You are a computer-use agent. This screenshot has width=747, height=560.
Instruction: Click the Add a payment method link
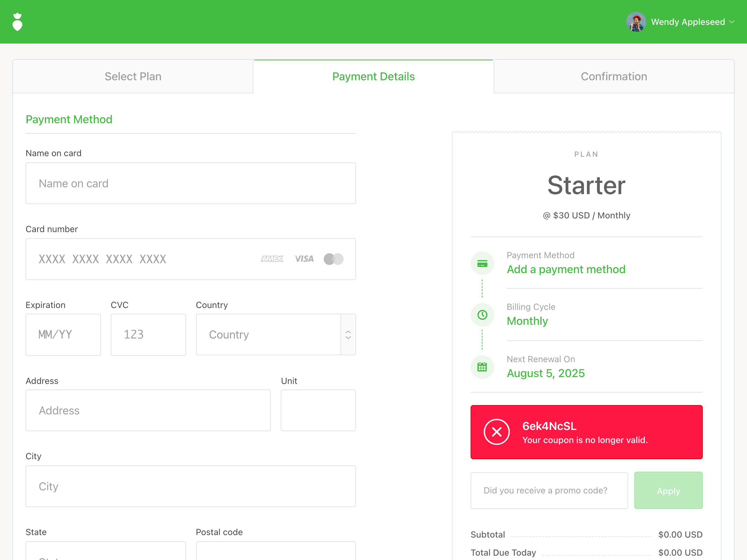(566, 269)
